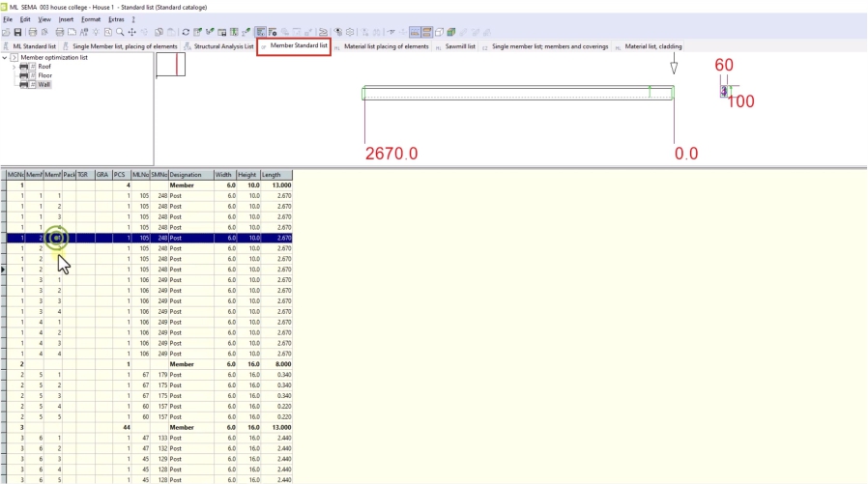The width and height of the screenshot is (868, 484).
Task: Select the first Member summary row
Action: 182,185
